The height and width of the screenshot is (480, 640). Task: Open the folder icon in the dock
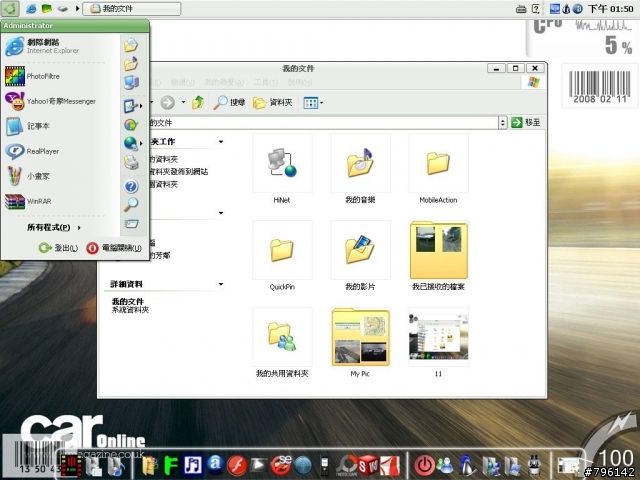click(x=149, y=466)
